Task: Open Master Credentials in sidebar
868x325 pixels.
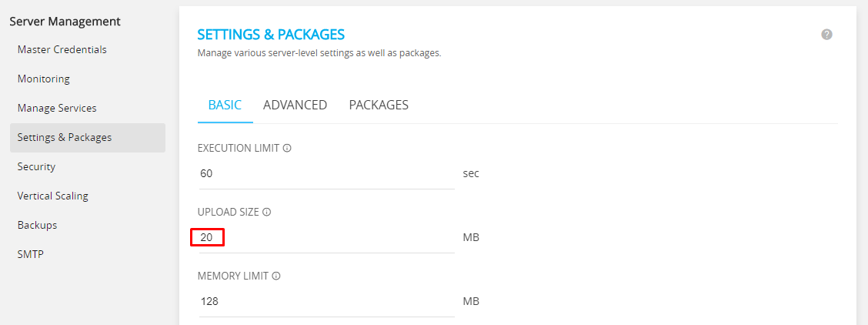Action: pyautogui.click(x=62, y=50)
